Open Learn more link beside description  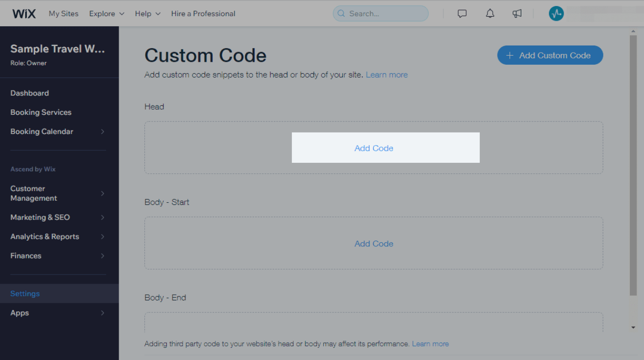click(x=386, y=75)
